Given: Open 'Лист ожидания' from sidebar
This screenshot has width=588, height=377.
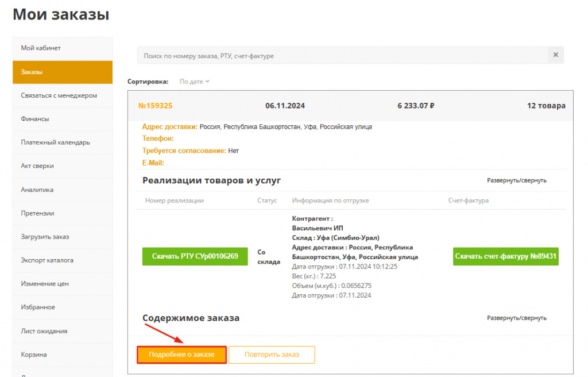Looking at the screenshot, I should pyautogui.click(x=44, y=331).
